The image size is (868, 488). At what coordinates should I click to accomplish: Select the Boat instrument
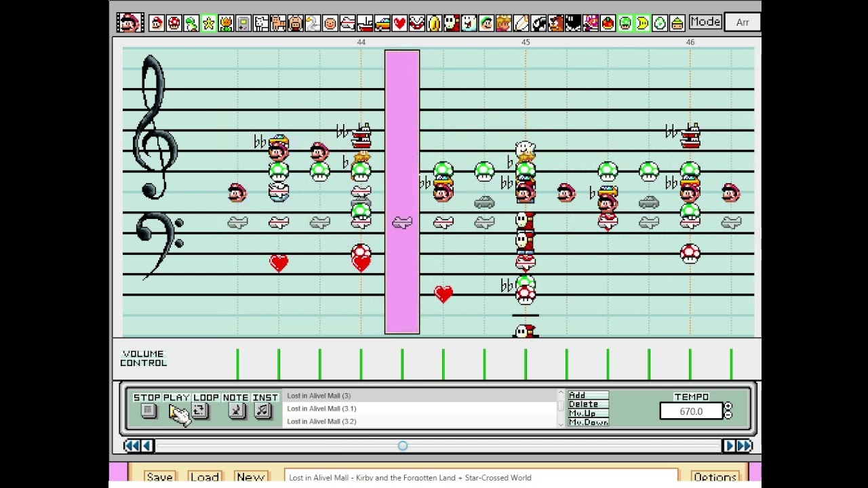pyautogui.click(x=365, y=23)
